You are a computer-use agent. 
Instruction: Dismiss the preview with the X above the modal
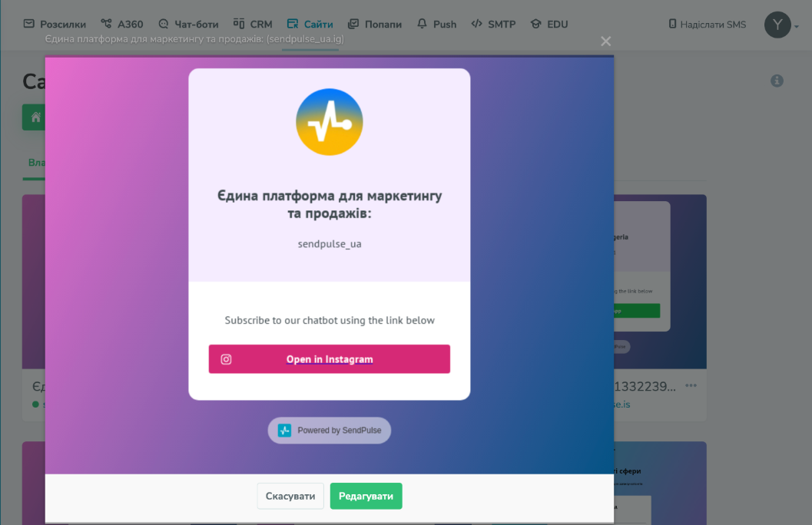click(x=605, y=41)
